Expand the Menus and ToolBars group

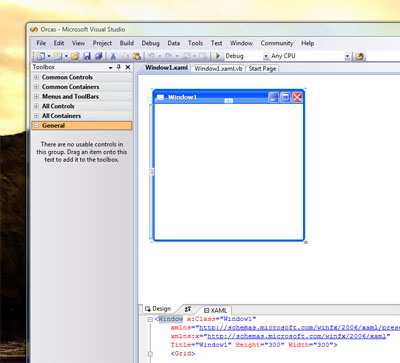[x=36, y=96]
